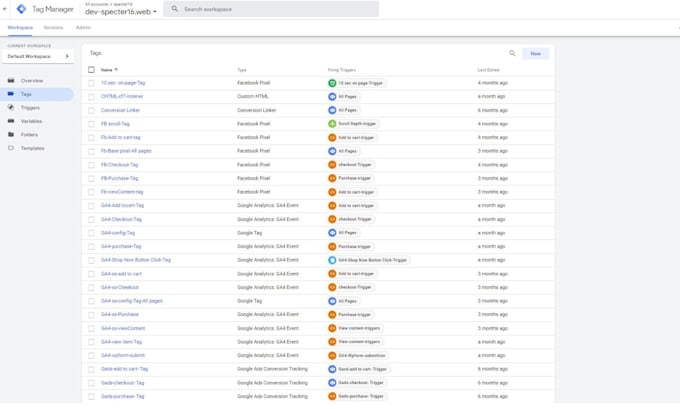Focus the Search workspace field
Viewport: 680px width, 409px height.
(x=271, y=9)
